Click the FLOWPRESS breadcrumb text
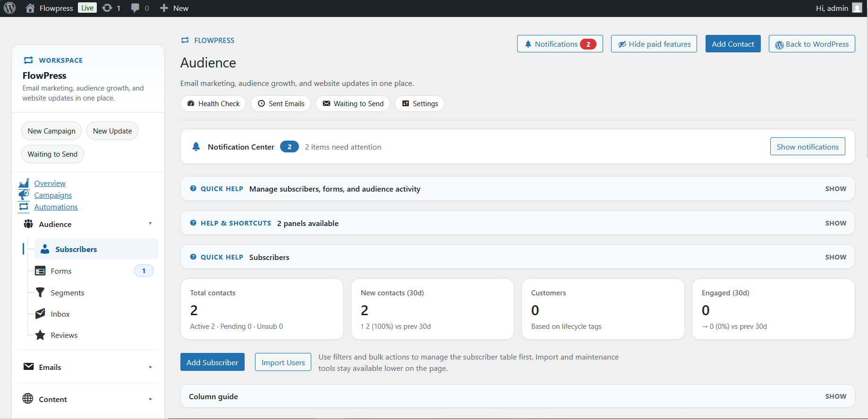The height and width of the screenshot is (419, 868). 214,40
